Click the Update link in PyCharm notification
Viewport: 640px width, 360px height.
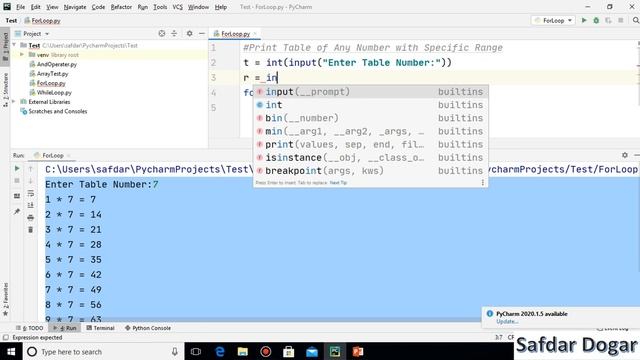point(507,322)
